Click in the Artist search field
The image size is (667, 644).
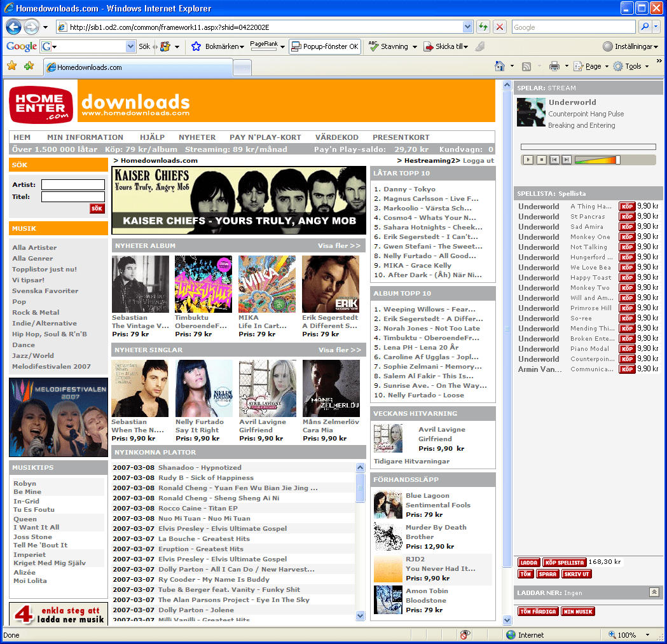72,184
